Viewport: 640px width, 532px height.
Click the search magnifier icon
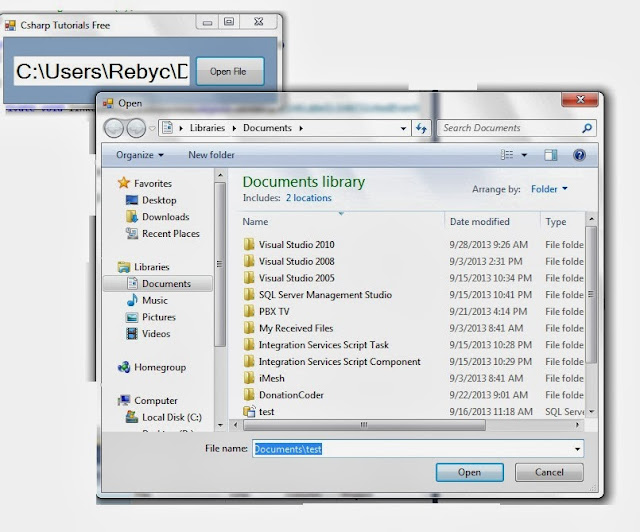(587, 128)
